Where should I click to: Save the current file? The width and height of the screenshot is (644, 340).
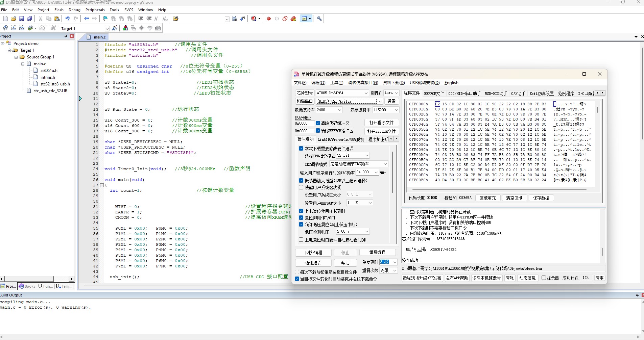22,19
